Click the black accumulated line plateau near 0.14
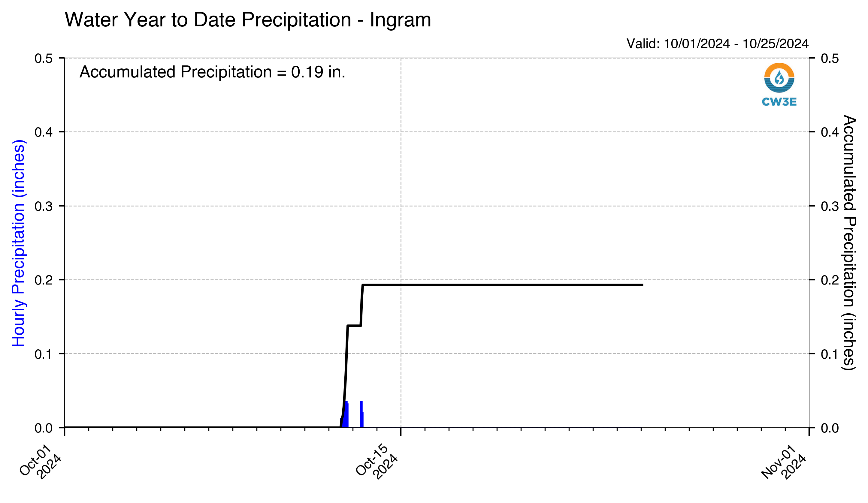 pos(354,326)
